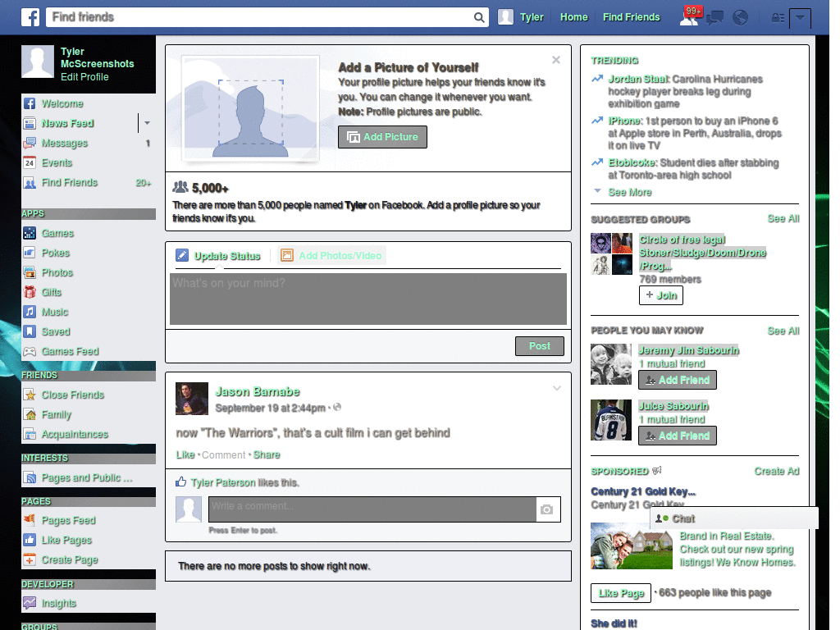Click Create Ad link

pos(777,472)
